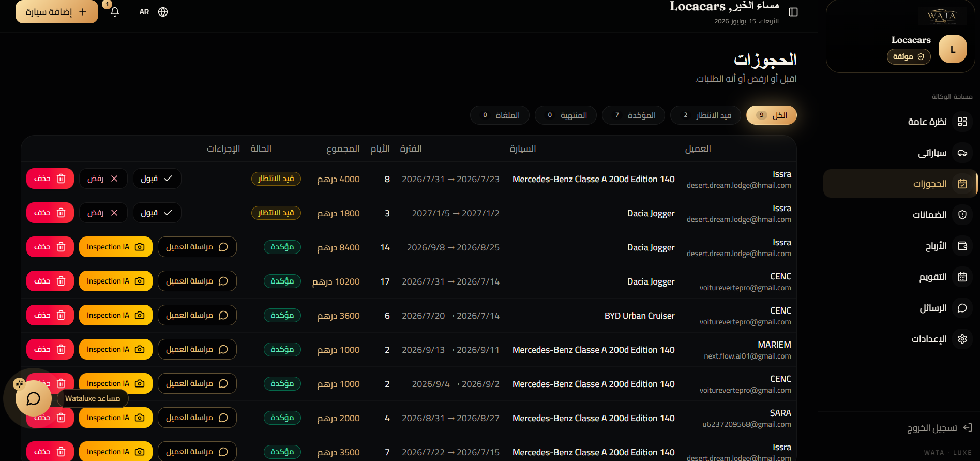Accept the 1800 درهم Dacia booking
This screenshot has height=461, width=980.
[157, 213]
